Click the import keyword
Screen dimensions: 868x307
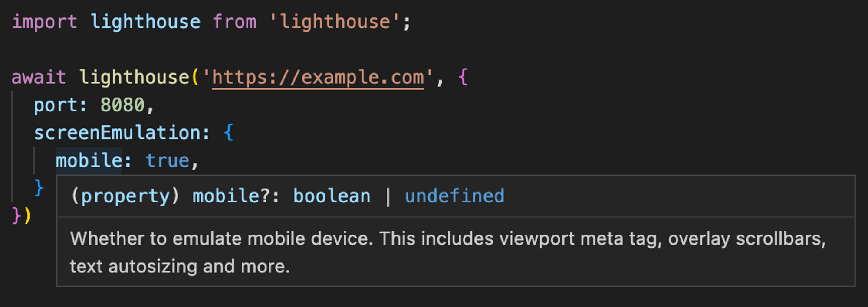(44, 22)
